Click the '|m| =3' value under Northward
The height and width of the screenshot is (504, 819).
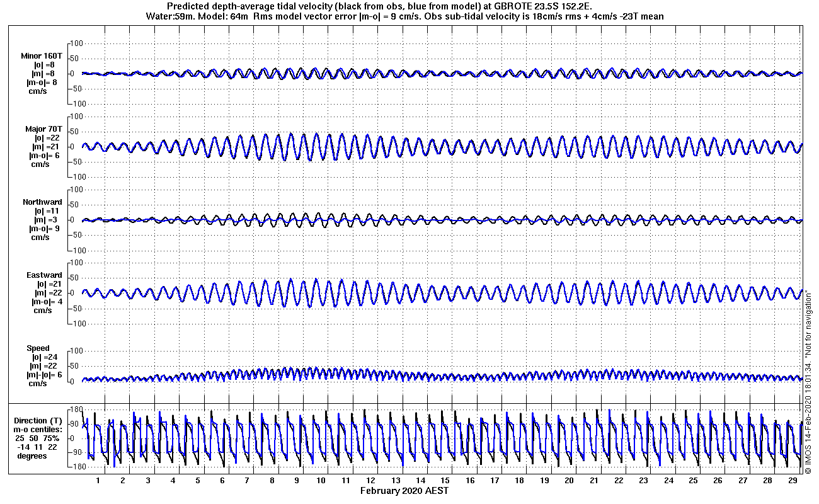[x=47, y=220]
